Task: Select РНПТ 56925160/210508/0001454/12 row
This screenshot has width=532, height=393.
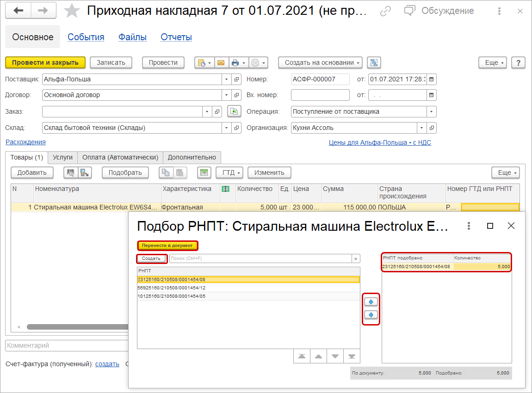Action: click(248, 288)
